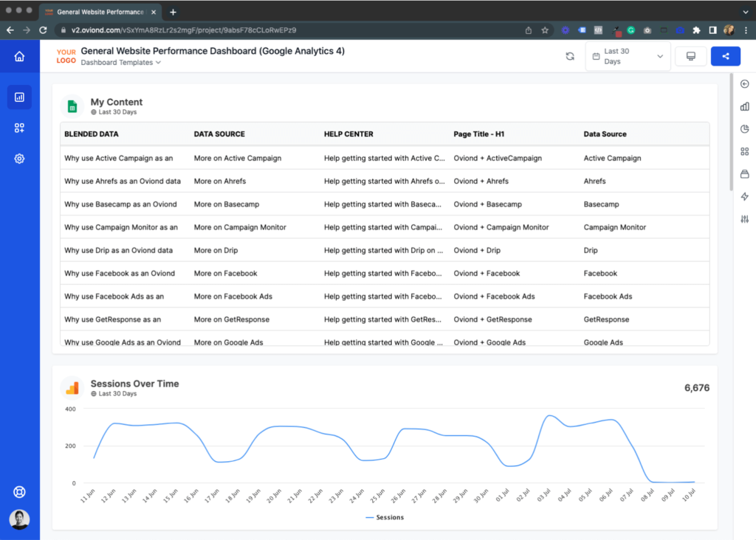Open the help lifebuoy icon in left sidebar
Viewport: 756px width, 540px height.
tap(19, 492)
